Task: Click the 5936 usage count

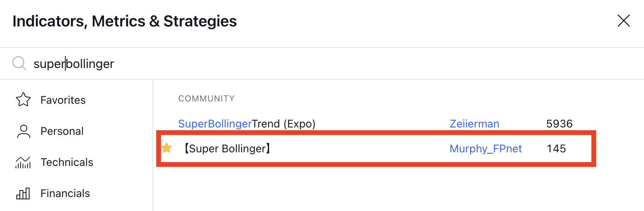Action: pyautogui.click(x=559, y=124)
